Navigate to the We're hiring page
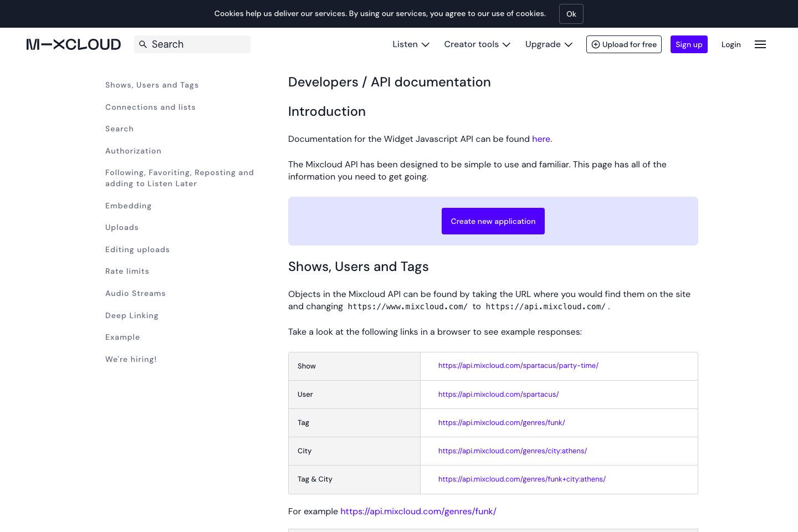 131,359
